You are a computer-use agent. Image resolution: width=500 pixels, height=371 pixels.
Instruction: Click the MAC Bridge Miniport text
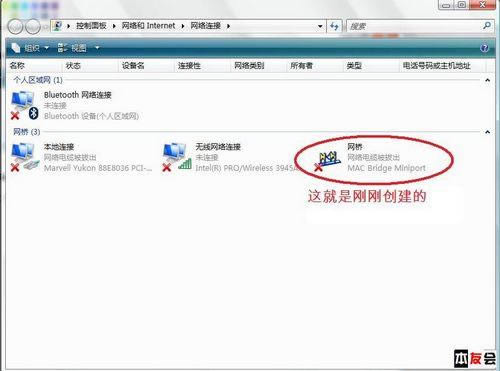(x=386, y=168)
